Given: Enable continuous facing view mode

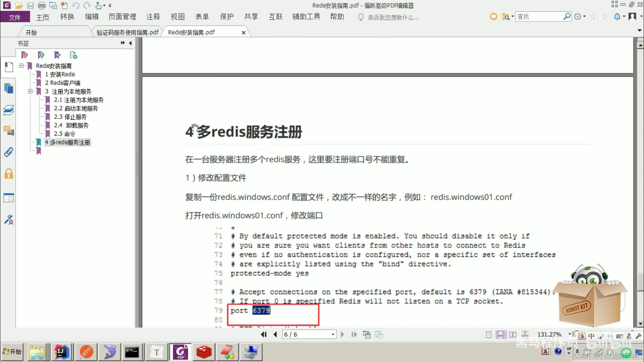Looking at the screenshot, I should [x=525, y=334].
